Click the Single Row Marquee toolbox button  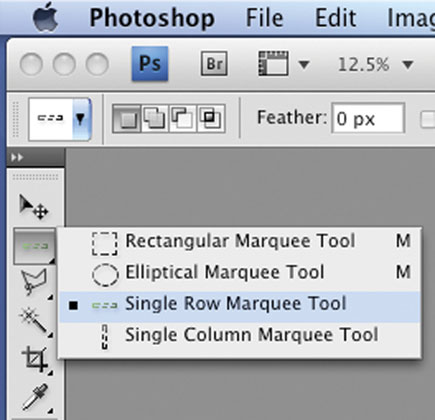click(34, 246)
